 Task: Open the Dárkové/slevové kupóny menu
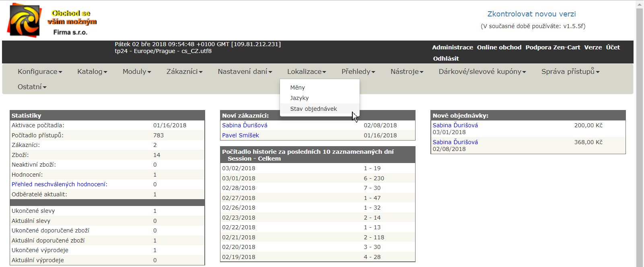coord(482,71)
